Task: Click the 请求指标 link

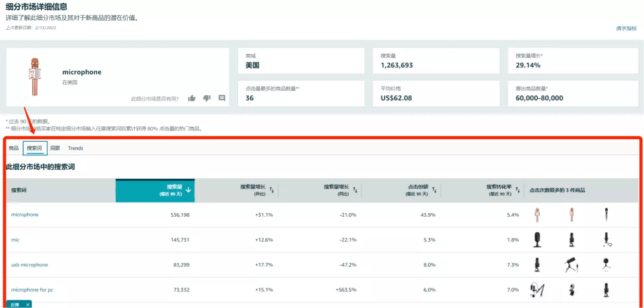Action: 626,28
